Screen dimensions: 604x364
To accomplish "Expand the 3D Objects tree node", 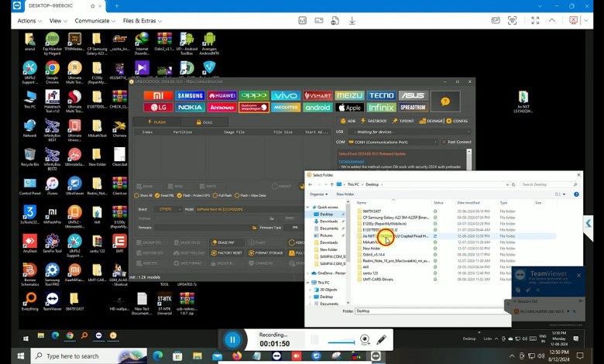I will (311, 290).
